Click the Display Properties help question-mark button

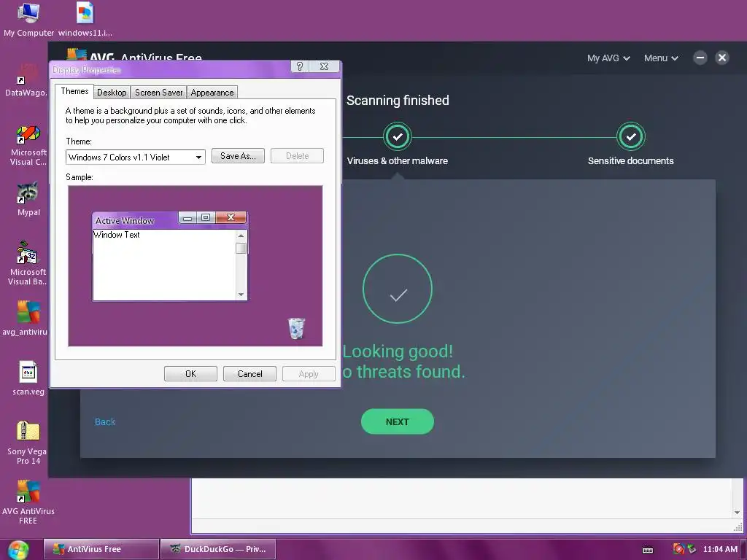click(x=300, y=66)
